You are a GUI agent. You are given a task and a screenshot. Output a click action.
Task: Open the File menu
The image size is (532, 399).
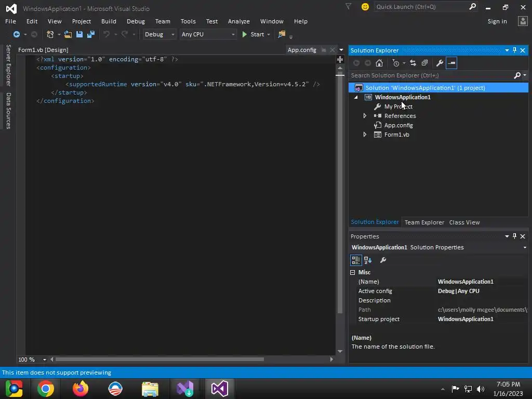(x=10, y=21)
